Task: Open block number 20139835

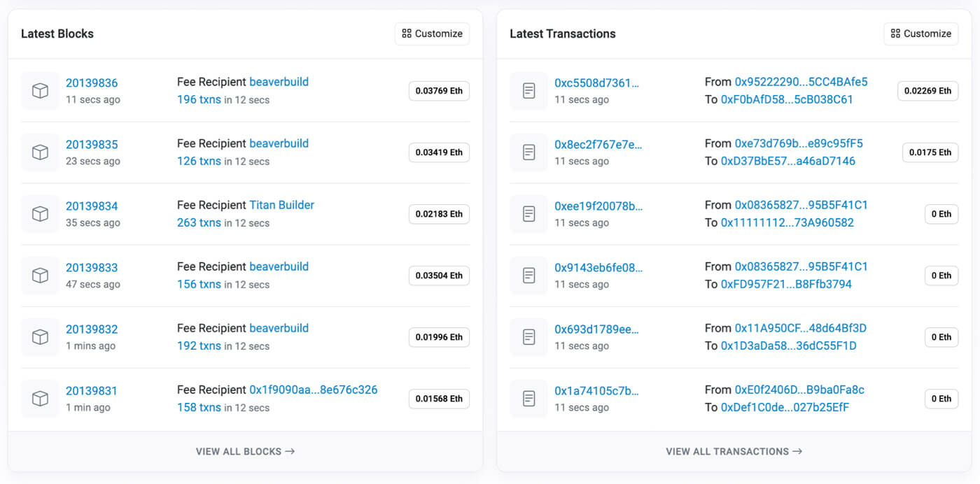Action: tap(92, 145)
